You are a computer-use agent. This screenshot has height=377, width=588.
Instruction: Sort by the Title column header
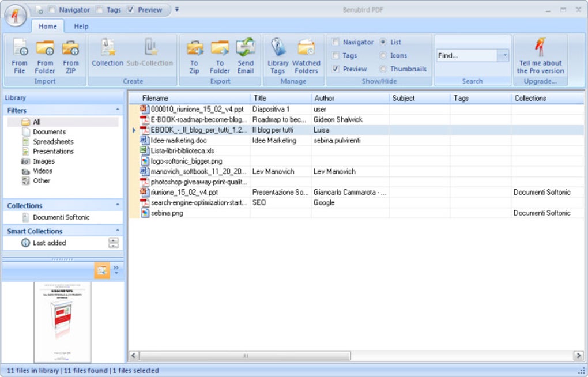point(281,98)
